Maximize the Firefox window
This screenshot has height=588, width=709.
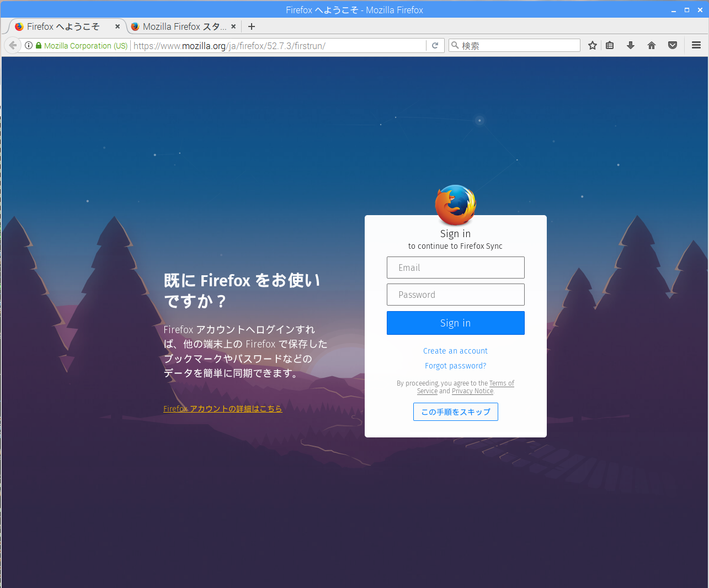click(x=687, y=10)
